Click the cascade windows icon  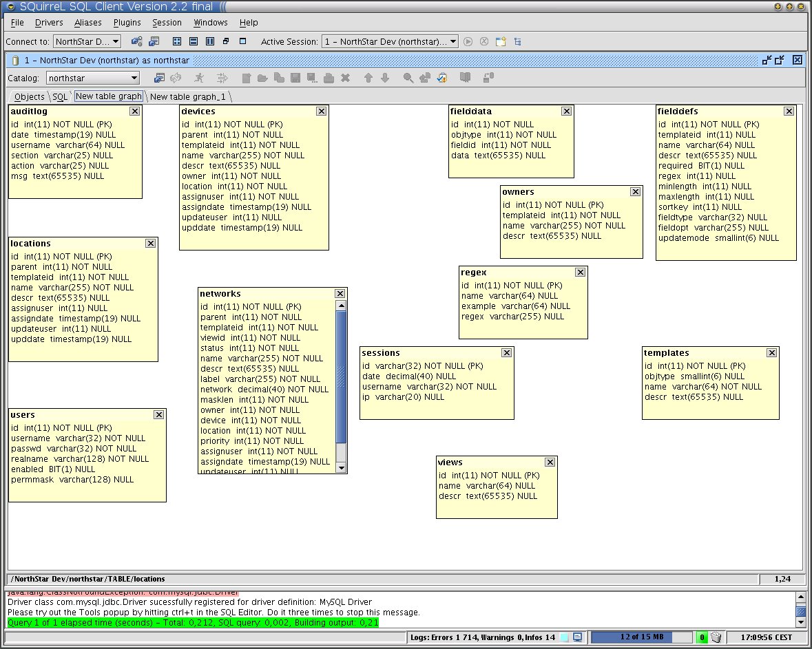227,41
